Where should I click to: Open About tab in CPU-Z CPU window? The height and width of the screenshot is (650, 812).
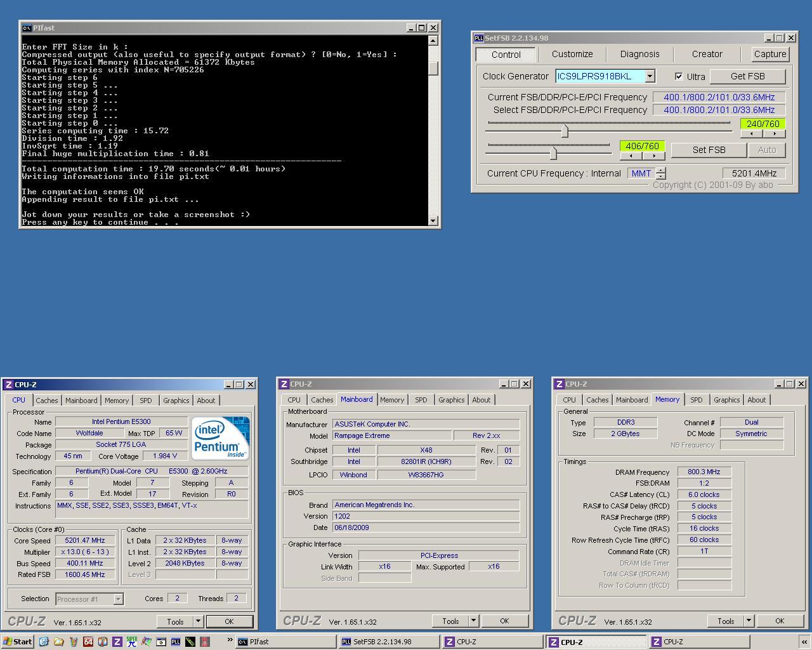[206, 401]
